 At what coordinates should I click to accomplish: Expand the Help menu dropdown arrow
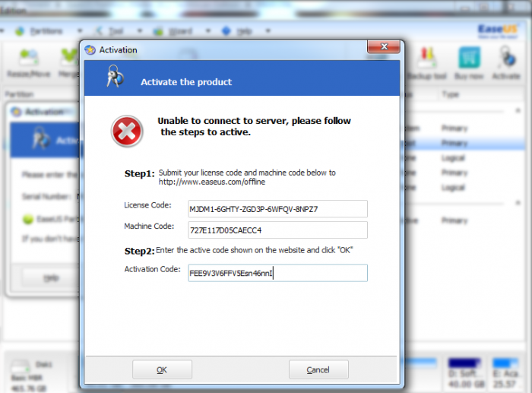[268, 31]
